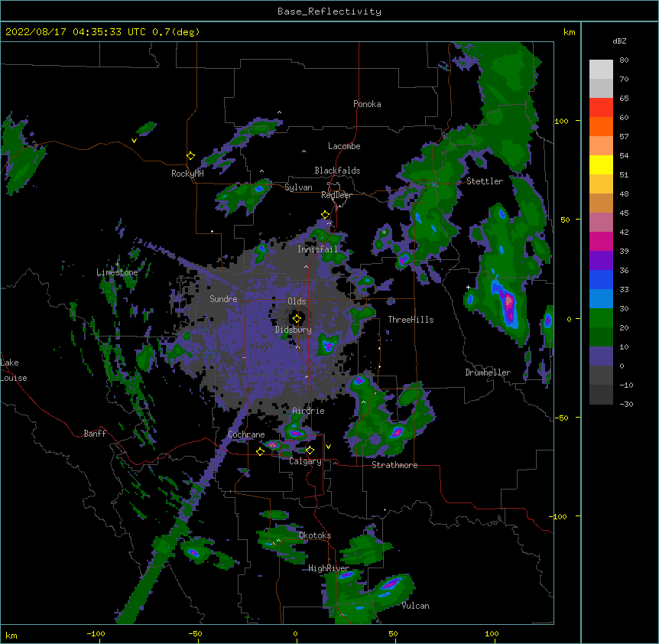Click the Airdrie city label
Screen dimensions: 659x644
click(x=308, y=411)
